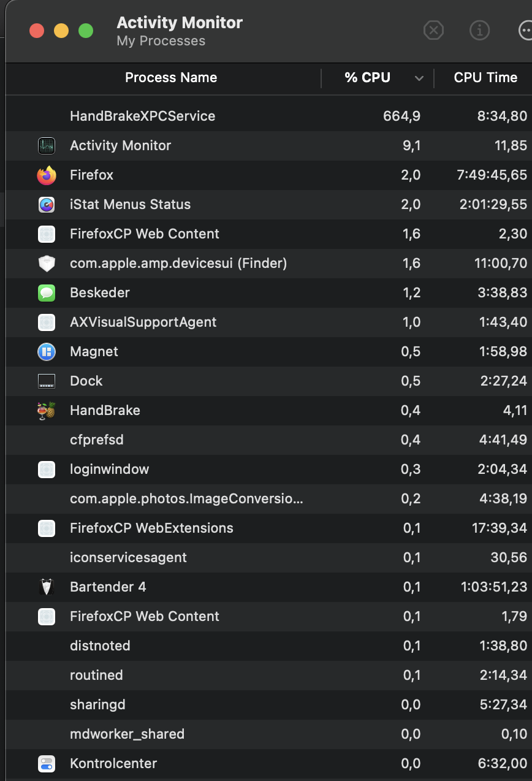This screenshot has height=781, width=532.
Task: Select the iconservicesagent process row
Action: coord(268,557)
